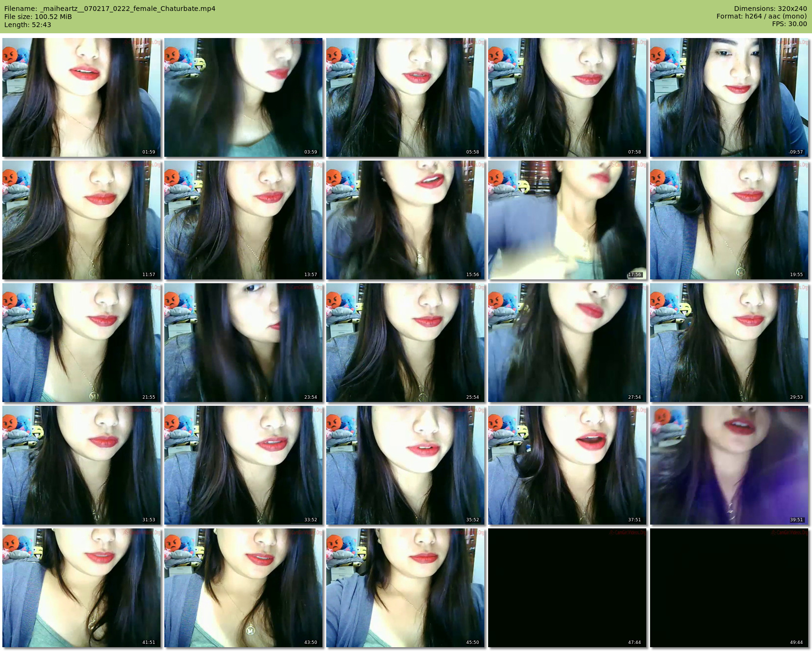Image resolution: width=812 pixels, height=651 pixels.
Task: Open the blurred frame at 17:56
Action: point(567,220)
